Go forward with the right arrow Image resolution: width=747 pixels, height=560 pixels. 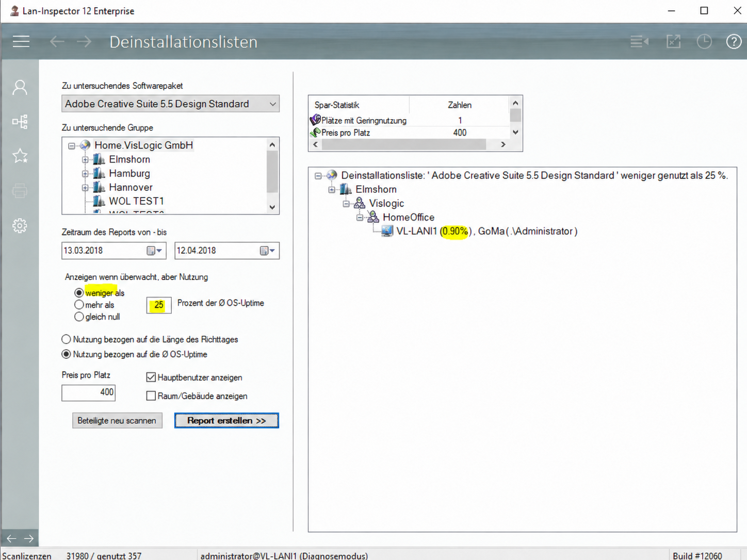pyautogui.click(x=84, y=42)
